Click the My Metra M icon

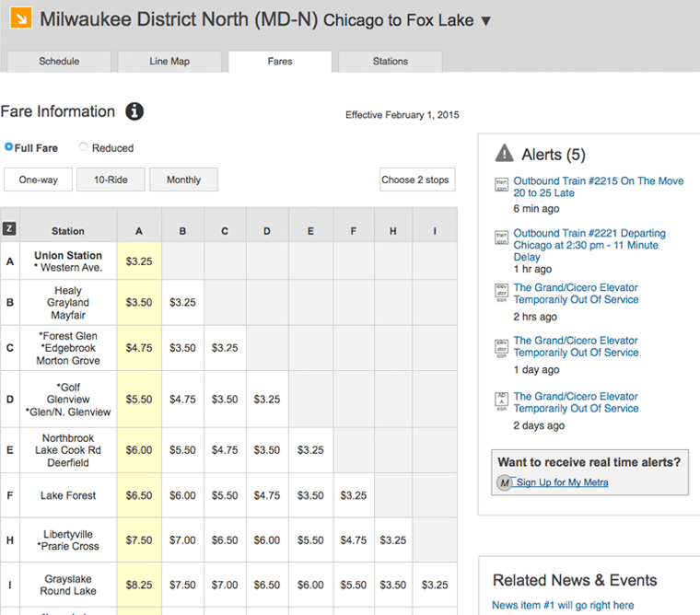click(505, 482)
